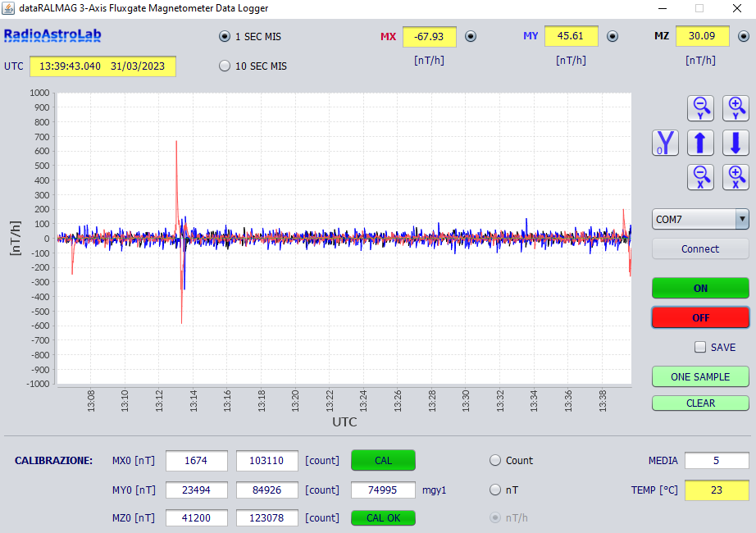
Task: Zoom in the X axis
Action: (x=736, y=177)
